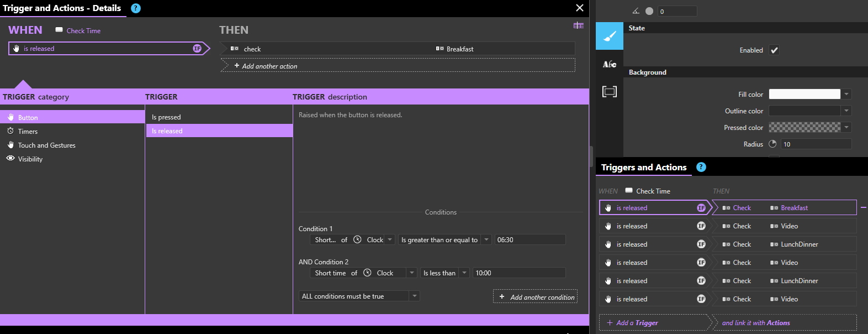Click the check action icon in THEN row
Image resolution: width=868 pixels, height=334 pixels.
(x=235, y=49)
